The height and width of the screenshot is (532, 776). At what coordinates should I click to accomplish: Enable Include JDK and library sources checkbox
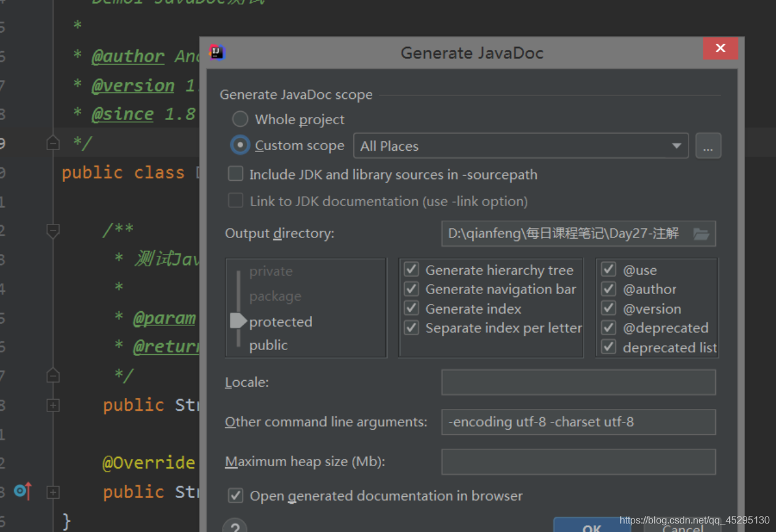(236, 174)
